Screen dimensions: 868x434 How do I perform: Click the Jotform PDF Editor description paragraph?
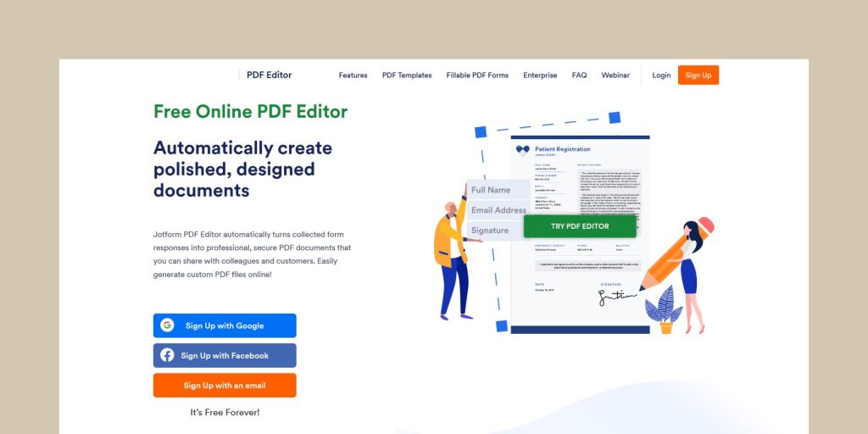pyautogui.click(x=253, y=254)
